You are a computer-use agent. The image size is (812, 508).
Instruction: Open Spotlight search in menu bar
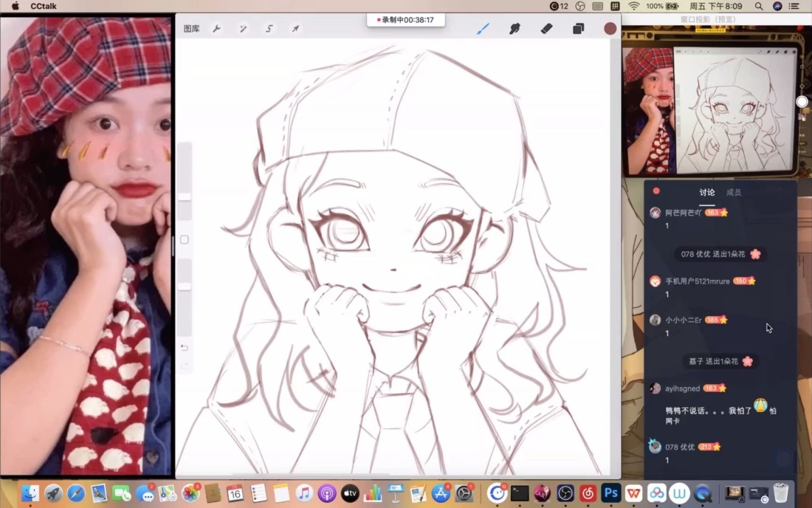tap(759, 6)
